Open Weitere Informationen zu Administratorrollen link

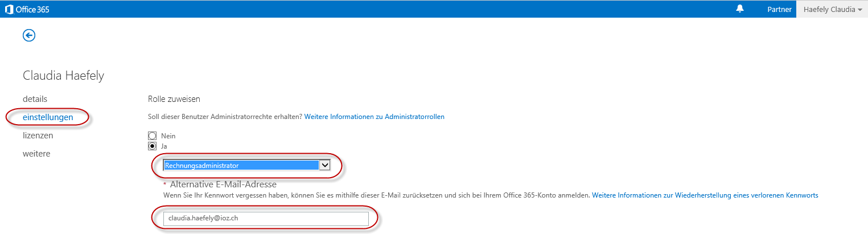tap(375, 116)
